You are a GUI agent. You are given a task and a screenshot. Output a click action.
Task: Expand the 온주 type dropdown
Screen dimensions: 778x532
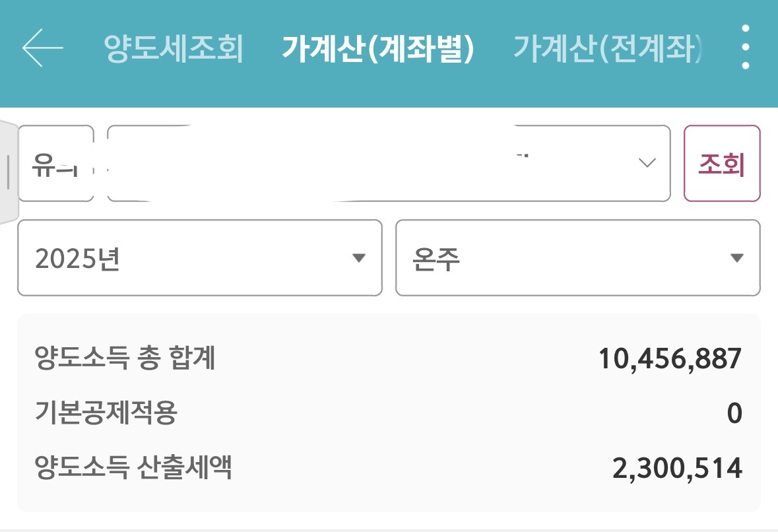click(x=577, y=258)
